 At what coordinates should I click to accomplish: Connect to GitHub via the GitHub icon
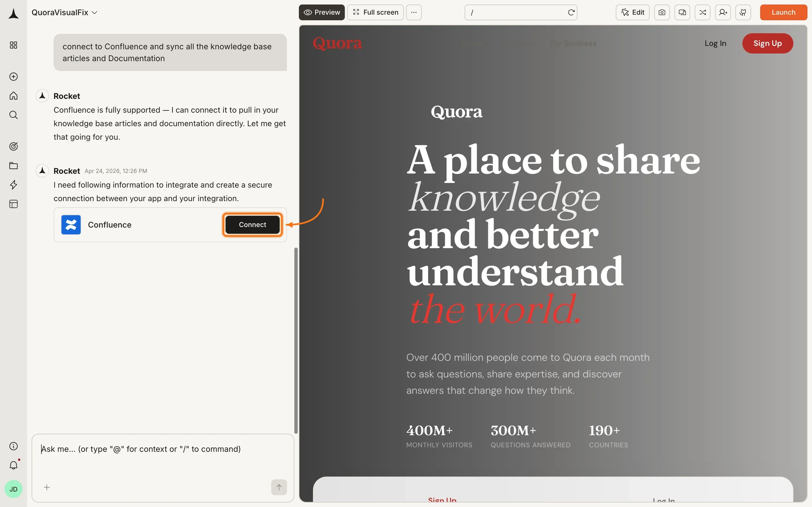coord(743,12)
